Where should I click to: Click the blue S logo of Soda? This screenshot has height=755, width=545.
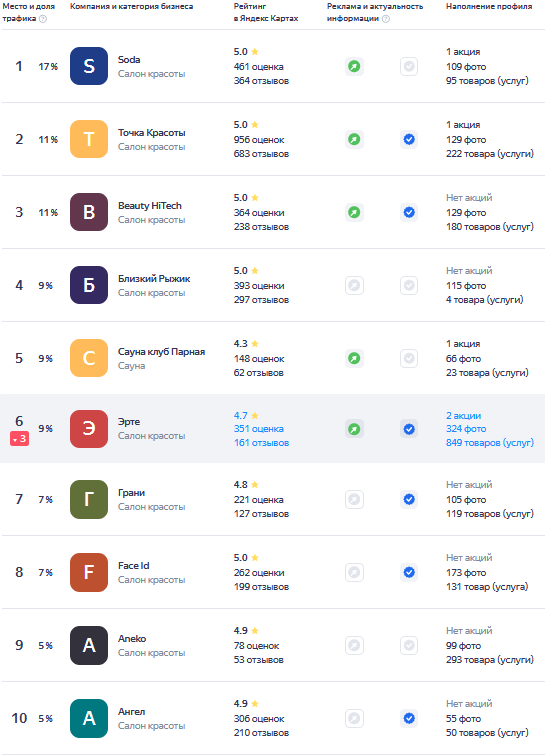pyautogui.click(x=89, y=66)
